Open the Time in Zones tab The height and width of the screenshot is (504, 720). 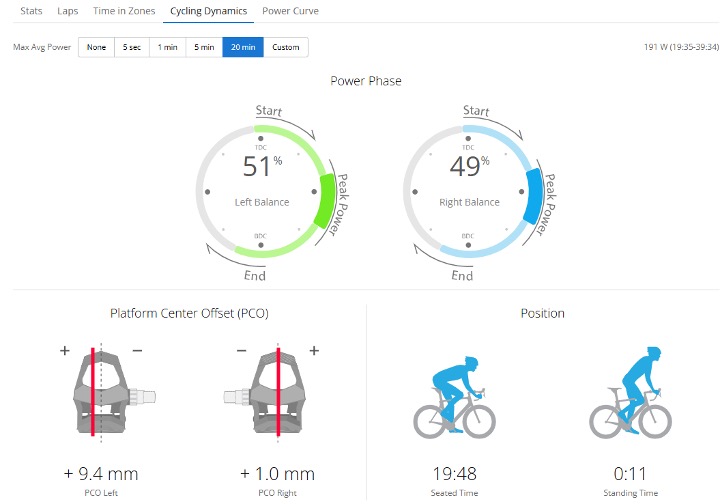point(124,10)
